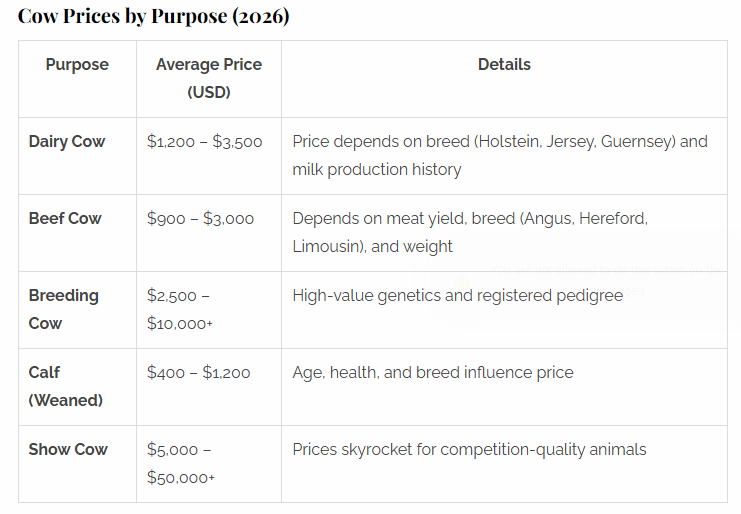
Task: Select the 'Dairy Cow' row label
Action: 67,141
